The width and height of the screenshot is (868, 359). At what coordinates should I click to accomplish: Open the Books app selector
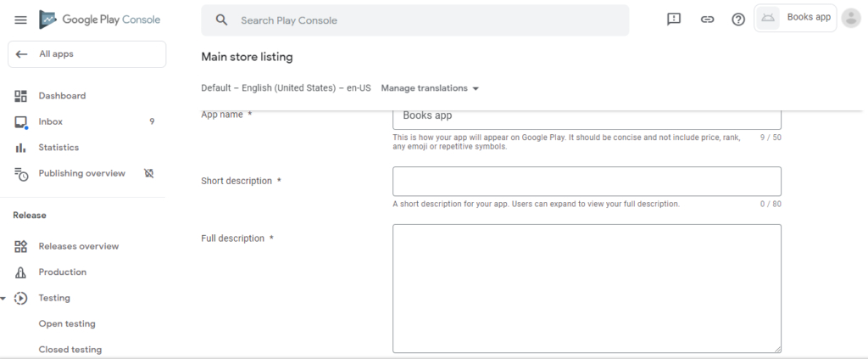pyautogui.click(x=795, y=18)
